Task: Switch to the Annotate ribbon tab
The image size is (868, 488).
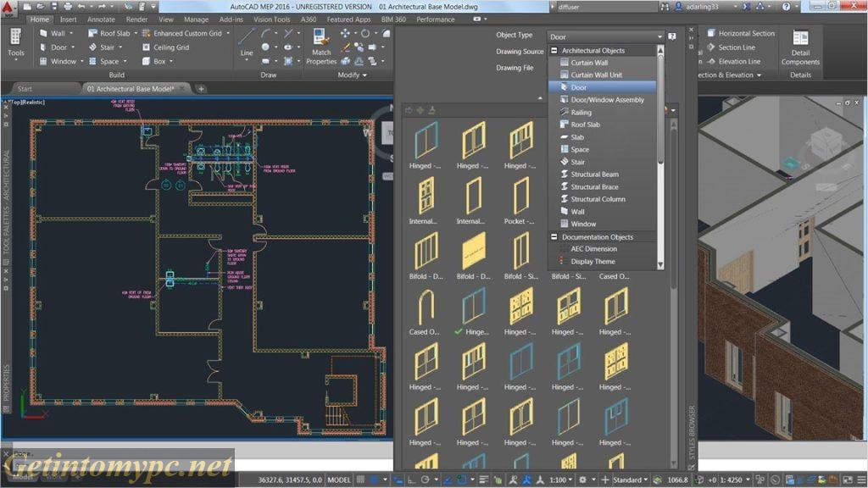Action: (101, 19)
